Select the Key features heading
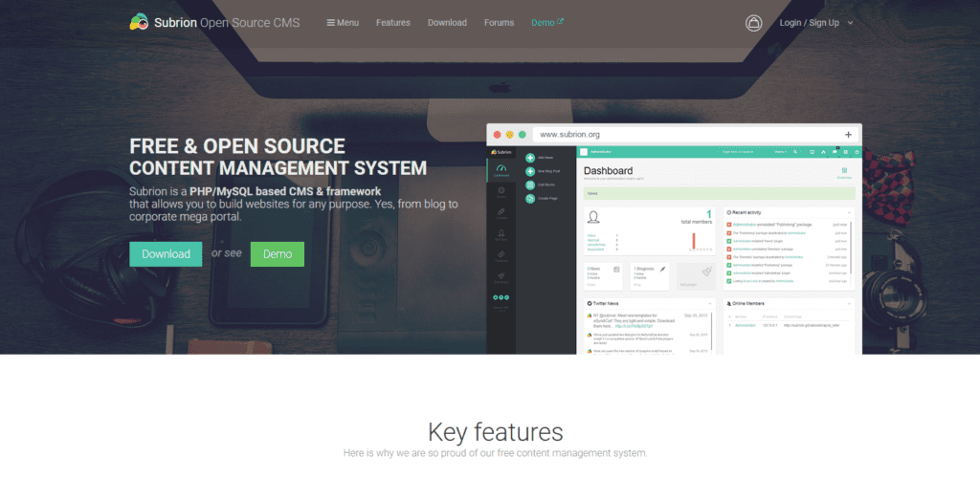980x479 pixels. click(495, 431)
